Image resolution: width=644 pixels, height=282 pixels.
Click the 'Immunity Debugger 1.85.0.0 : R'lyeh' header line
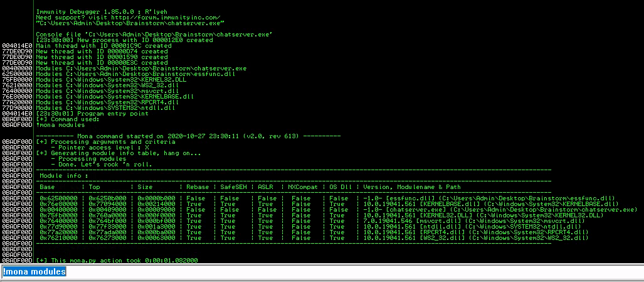tap(95, 11)
